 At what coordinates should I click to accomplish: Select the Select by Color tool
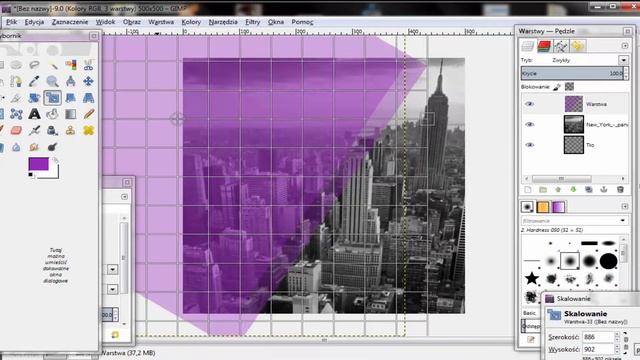(70, 65)
